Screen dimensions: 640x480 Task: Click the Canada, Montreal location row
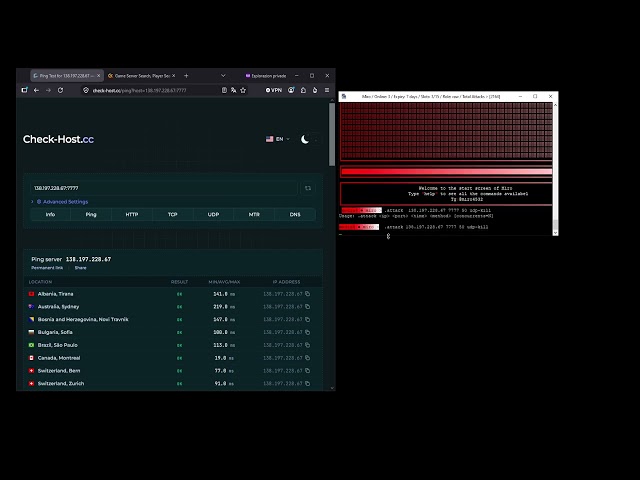[x=173, y=358]
